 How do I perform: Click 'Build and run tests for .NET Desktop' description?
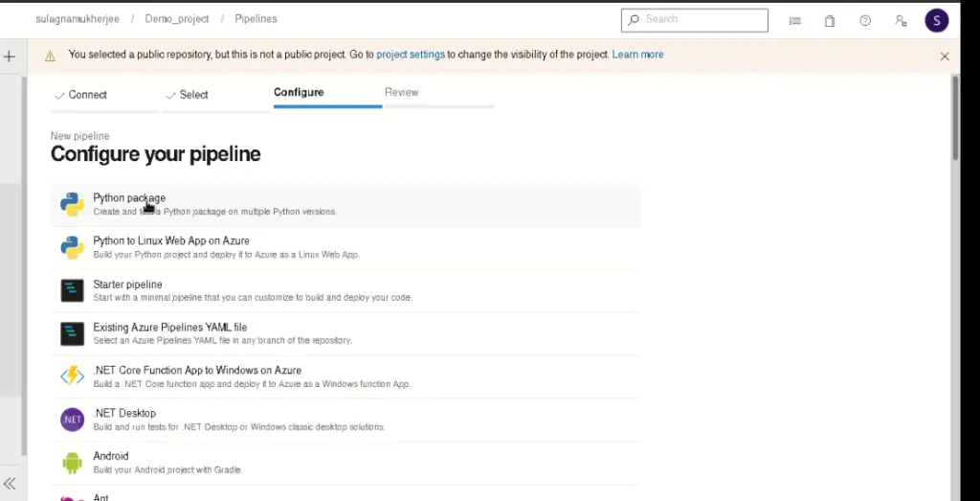238,426
